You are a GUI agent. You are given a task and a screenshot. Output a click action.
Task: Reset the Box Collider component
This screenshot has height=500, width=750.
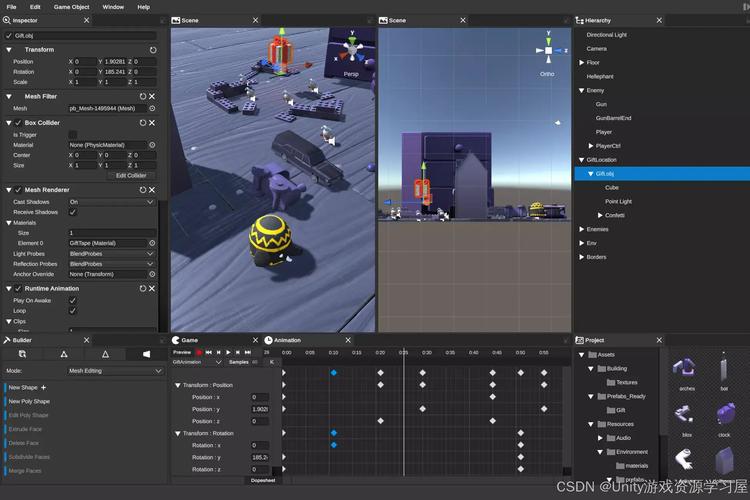click(x=142, y=123)
